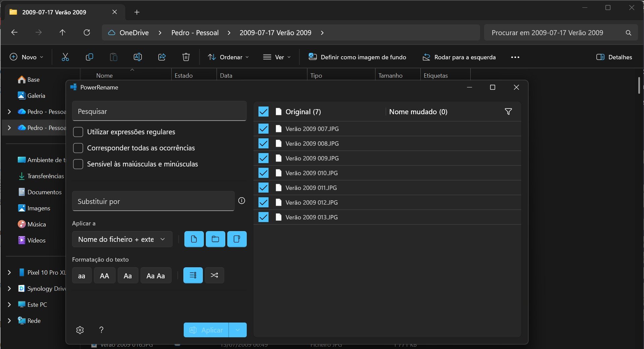Toggle the include folders icon button
Screen dimensions: 644x349
click(x=215, y=239)
